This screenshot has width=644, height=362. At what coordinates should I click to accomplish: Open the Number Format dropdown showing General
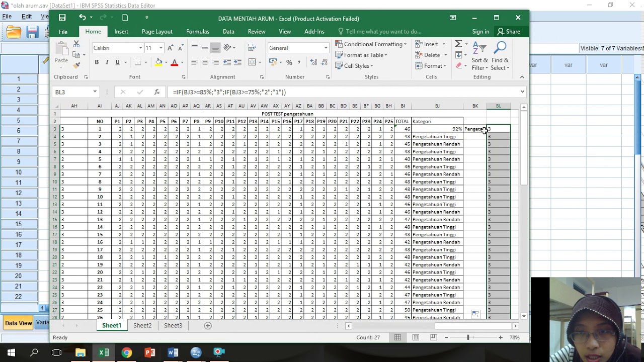326,48
